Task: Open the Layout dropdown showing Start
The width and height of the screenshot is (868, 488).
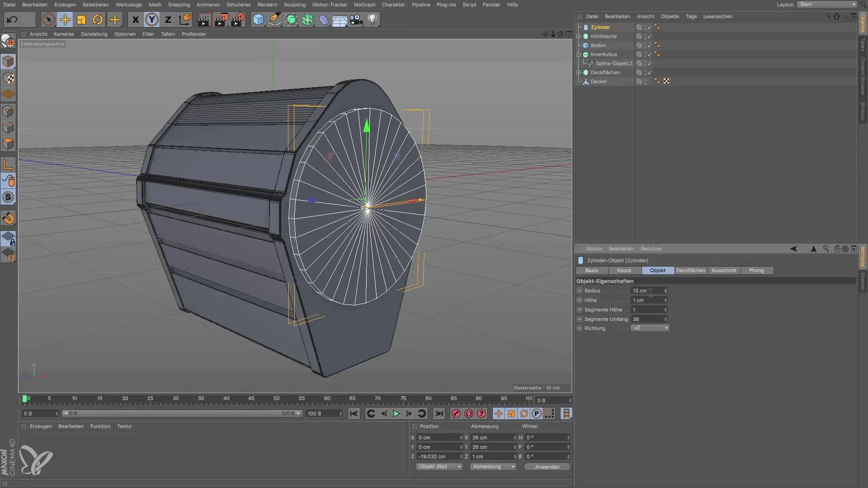Action: coord(827,5)
